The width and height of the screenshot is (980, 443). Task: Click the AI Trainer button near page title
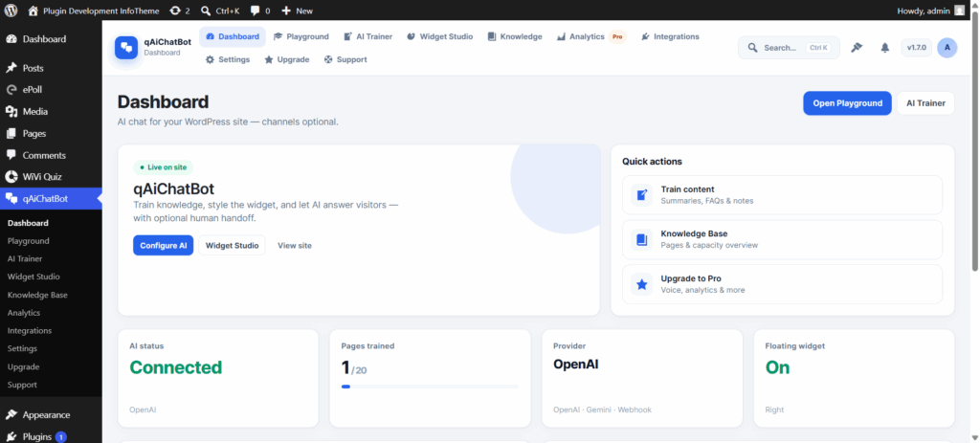pyautogui.click(x=925, y=103)
